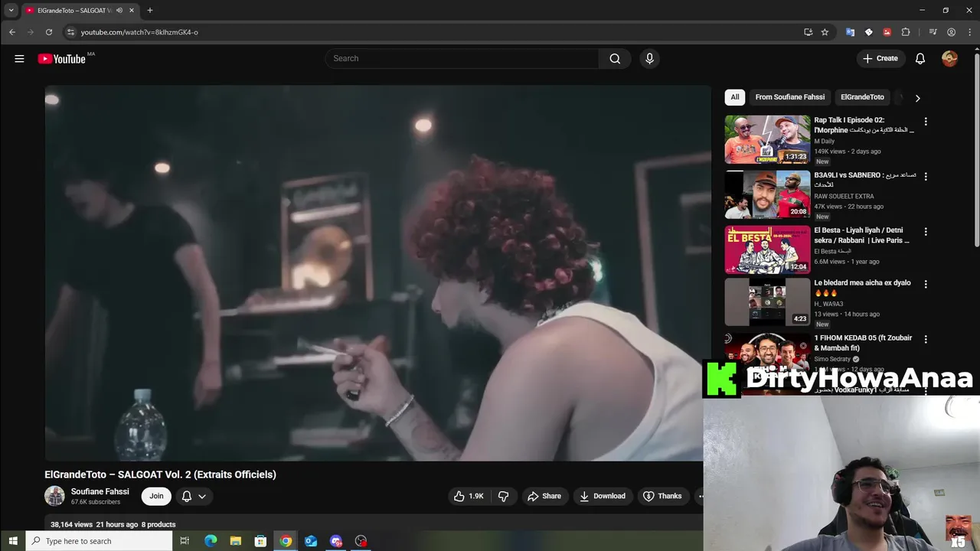Close the ElGrandeToto browser tab
The image size is (980, 551).
132,11
